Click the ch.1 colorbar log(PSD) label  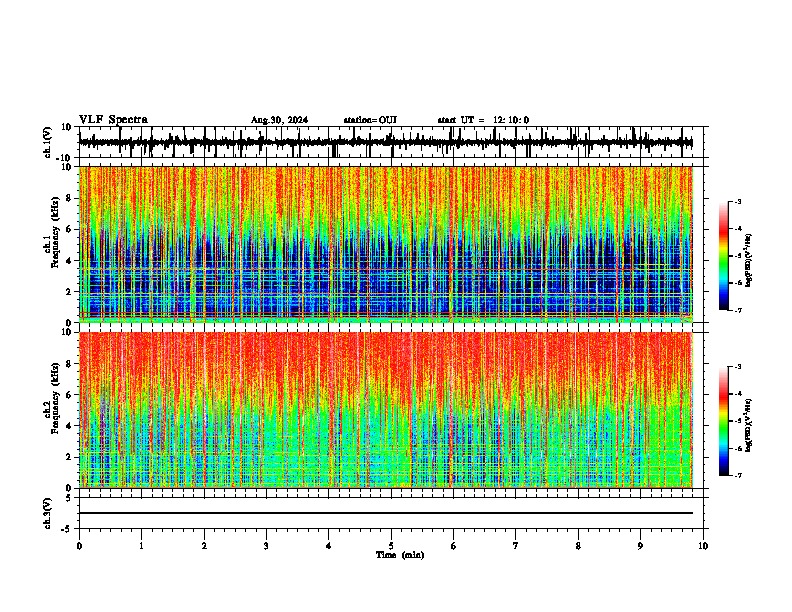coord(749,260)
